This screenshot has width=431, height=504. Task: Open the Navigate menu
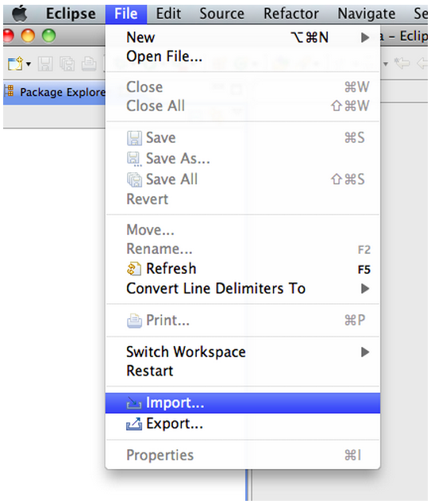point(367,13)
